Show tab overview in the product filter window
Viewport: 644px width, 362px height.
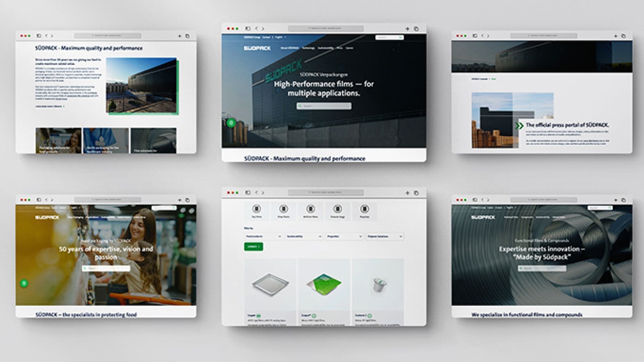pos(416,193)
